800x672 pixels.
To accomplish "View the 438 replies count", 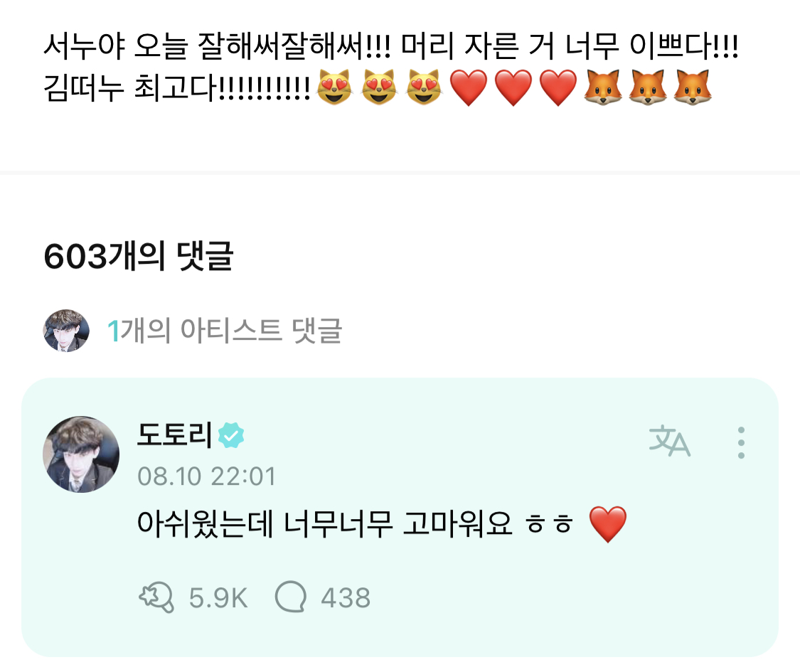I will (346, 598).
